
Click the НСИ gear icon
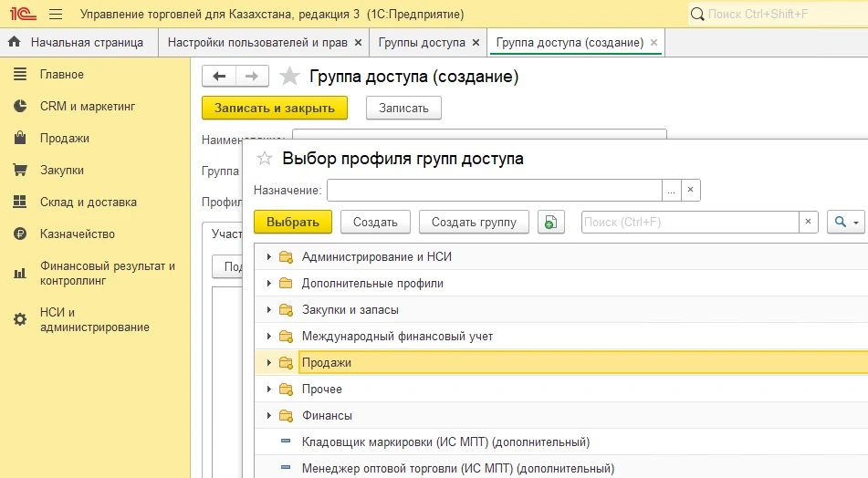[x=20, y=319]
